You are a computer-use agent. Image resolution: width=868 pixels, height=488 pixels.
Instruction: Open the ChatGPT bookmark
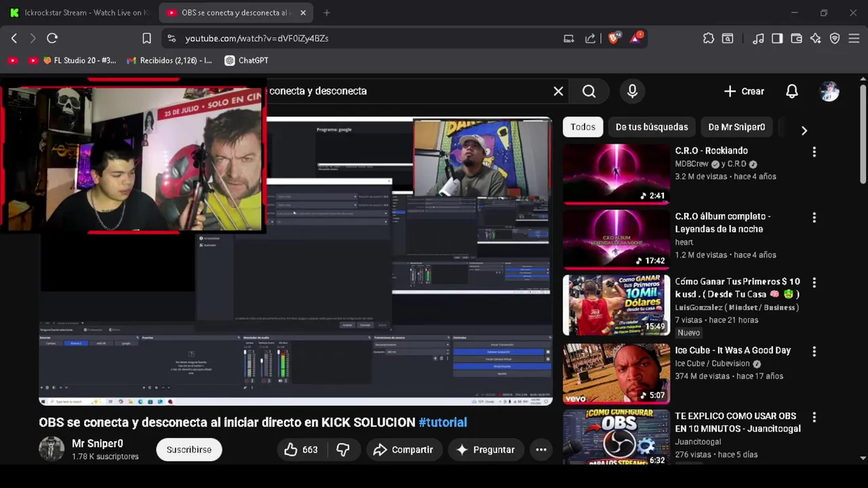click(x=247, y=60)
